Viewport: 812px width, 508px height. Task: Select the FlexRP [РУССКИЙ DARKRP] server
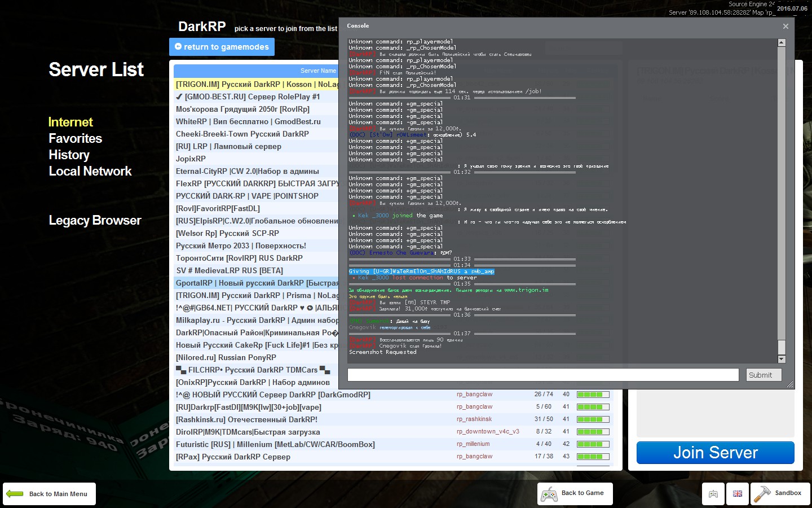coord(257,183)
